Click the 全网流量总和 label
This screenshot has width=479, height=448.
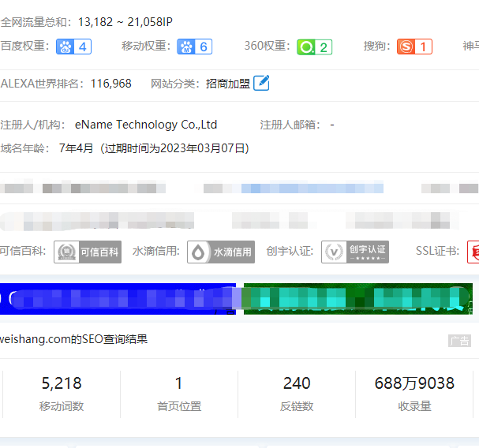point(36,22)
